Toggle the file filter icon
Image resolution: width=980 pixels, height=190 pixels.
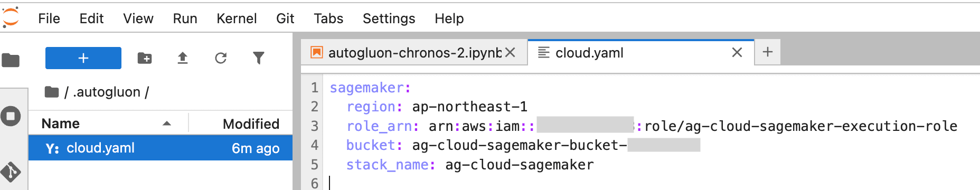pyautogui.click(x=259, y=58)
